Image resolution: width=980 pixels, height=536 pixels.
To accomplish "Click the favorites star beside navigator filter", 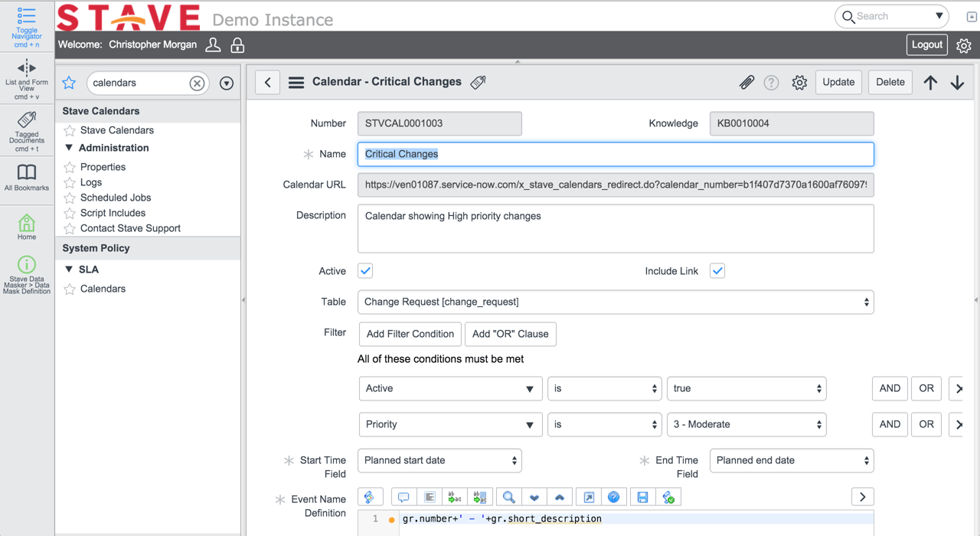I will [69, 83].
